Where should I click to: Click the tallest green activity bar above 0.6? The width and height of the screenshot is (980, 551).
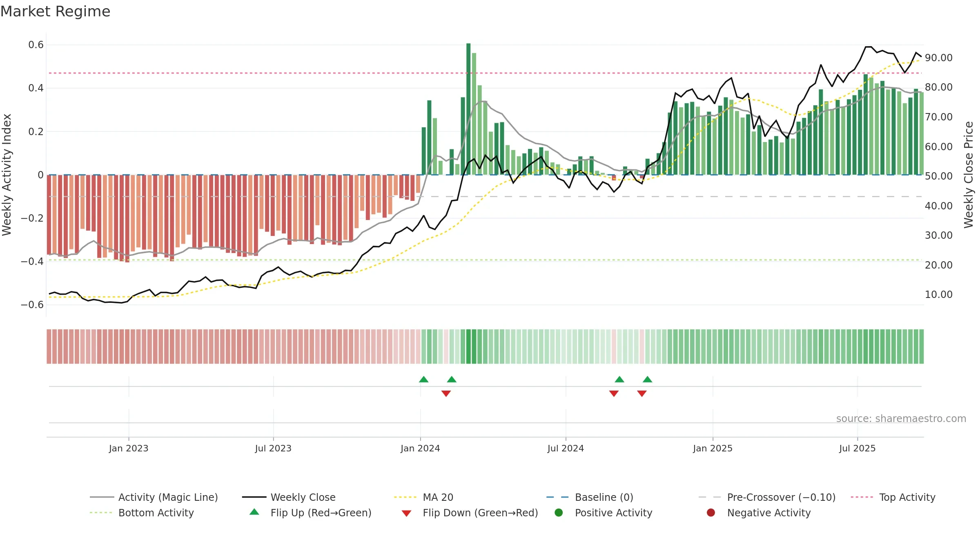[x=468, y=109]
